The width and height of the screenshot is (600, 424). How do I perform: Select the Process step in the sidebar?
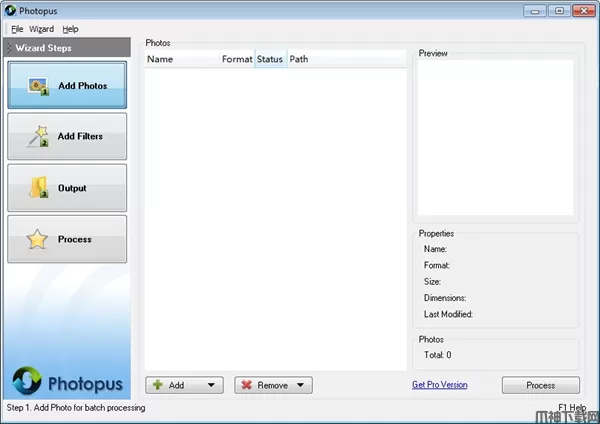pyautogui.click(x=67, y=239)
